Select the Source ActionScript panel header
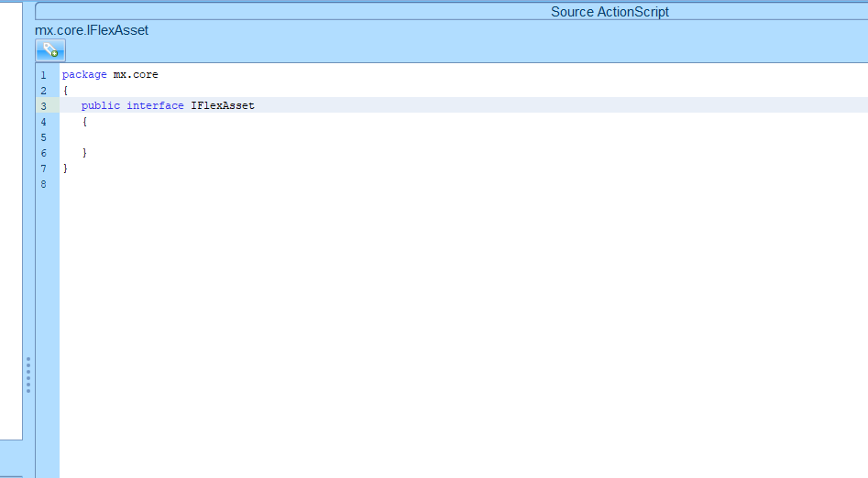 pos(609,12)
